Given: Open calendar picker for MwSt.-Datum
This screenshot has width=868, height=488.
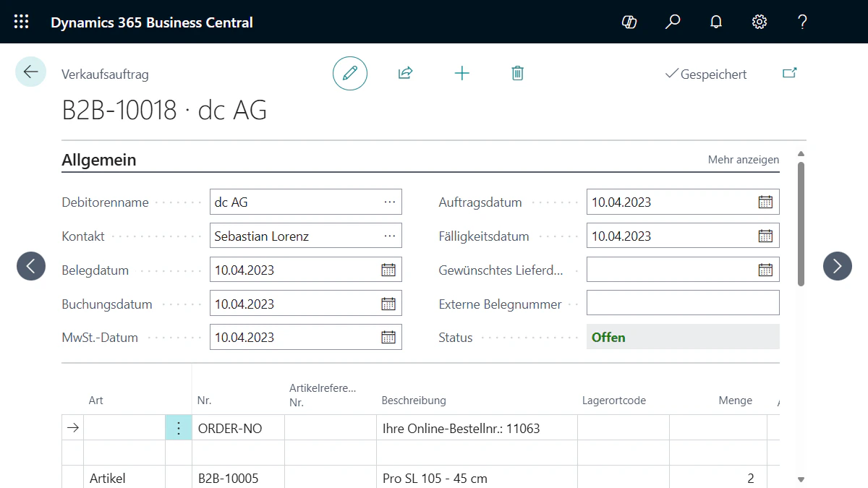Looking at the screenshot, I should click(388, 337).
